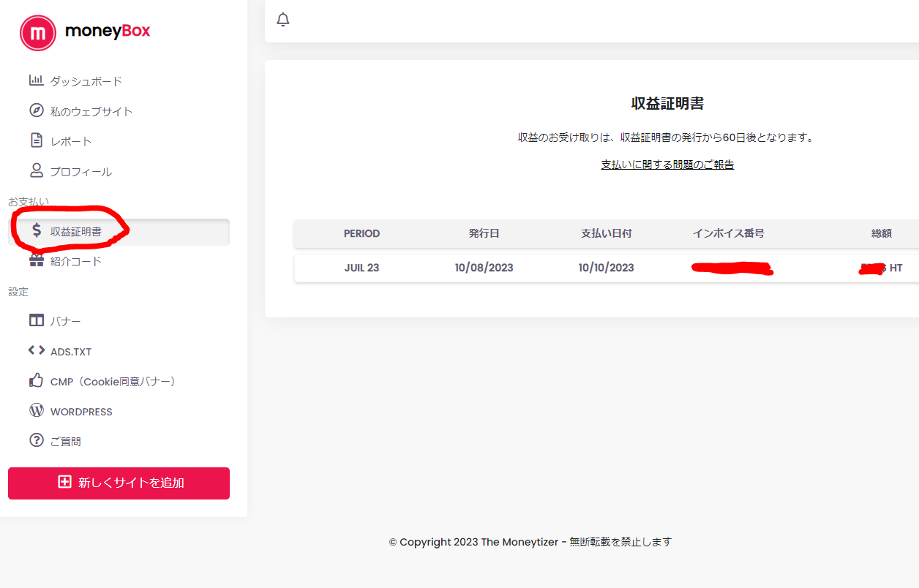
Task: Click the CMP thumbs-up icon
Action: [36, 380]
